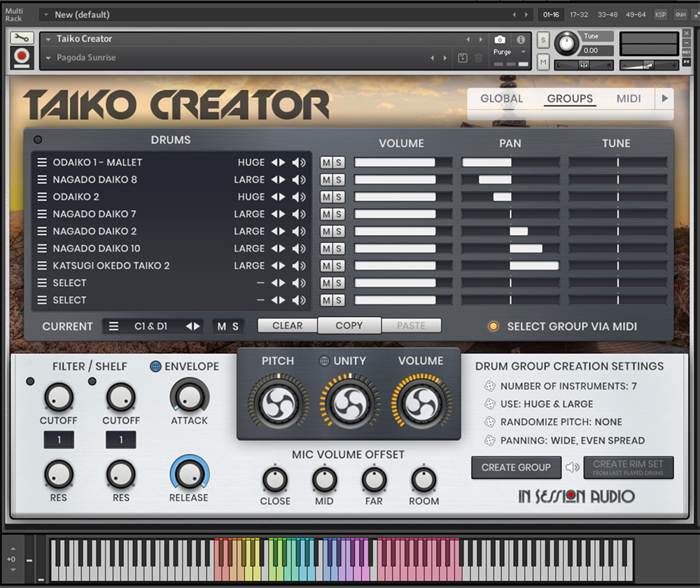Viewport: 700px width, 588px height.
Task: Open the New (default) multi rack dropdown
Action: (x=45, y=15)
